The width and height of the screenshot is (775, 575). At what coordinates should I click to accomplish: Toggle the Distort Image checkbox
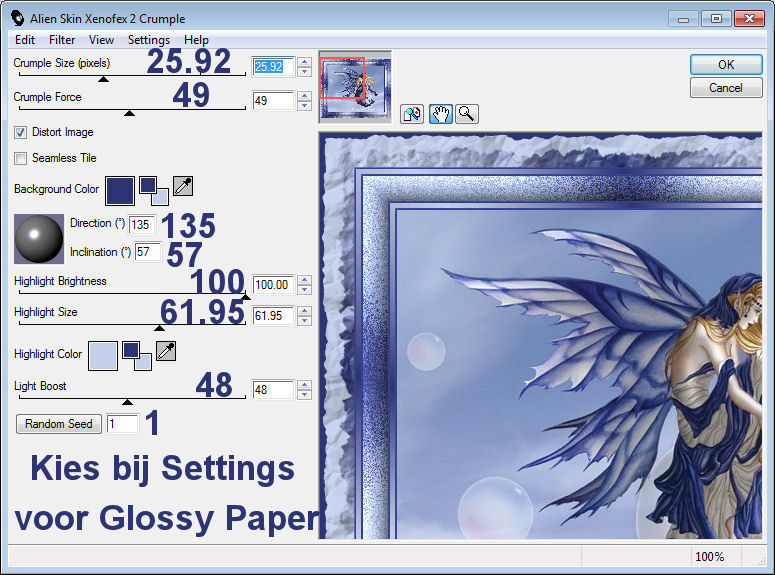(x=20, y=133)
